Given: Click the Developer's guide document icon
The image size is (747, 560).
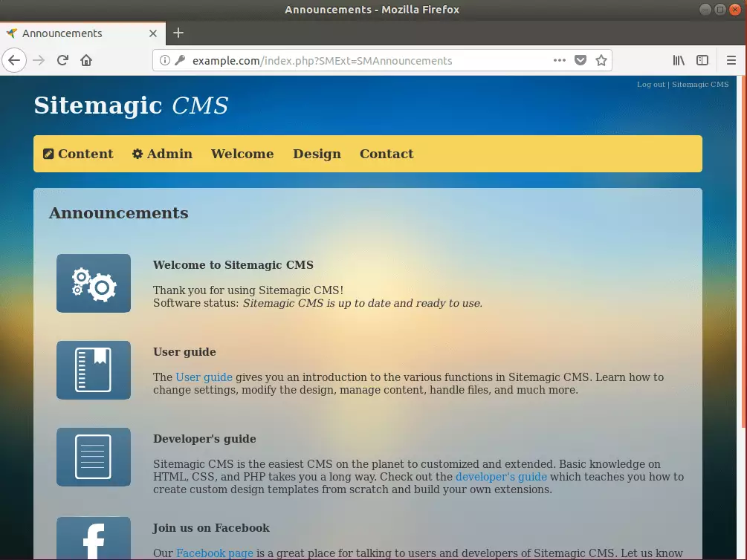Looking at the screenshot, I should [x=94, y=457].
